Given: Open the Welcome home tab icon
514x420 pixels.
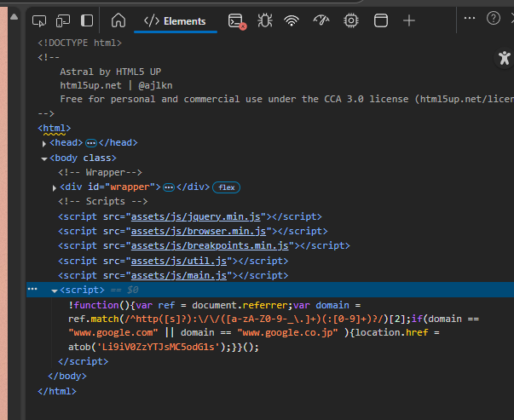Looking at the screenshot, I should 118,20.
